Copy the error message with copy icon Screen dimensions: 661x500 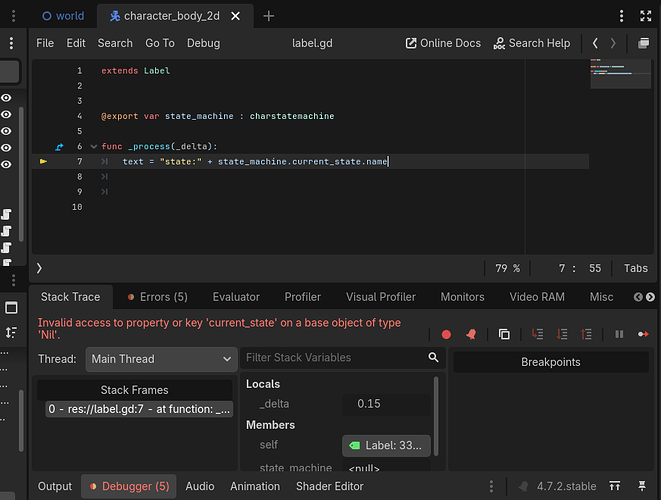[504, 334]
